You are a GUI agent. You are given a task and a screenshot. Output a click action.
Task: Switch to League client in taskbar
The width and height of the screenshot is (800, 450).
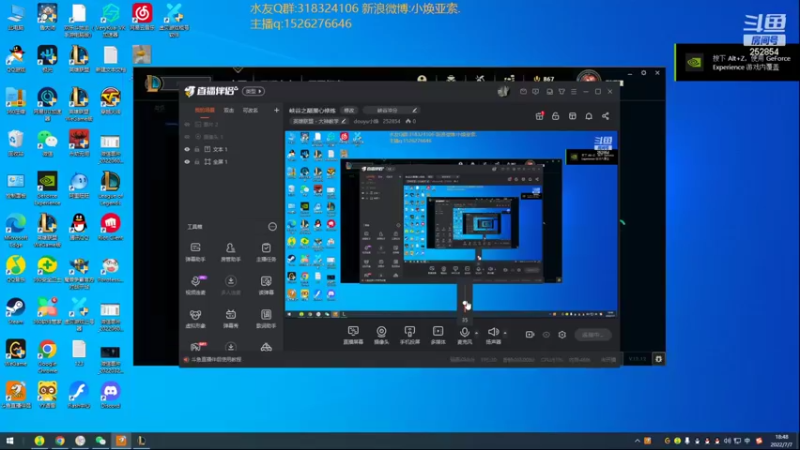click(x=141, y=441)
